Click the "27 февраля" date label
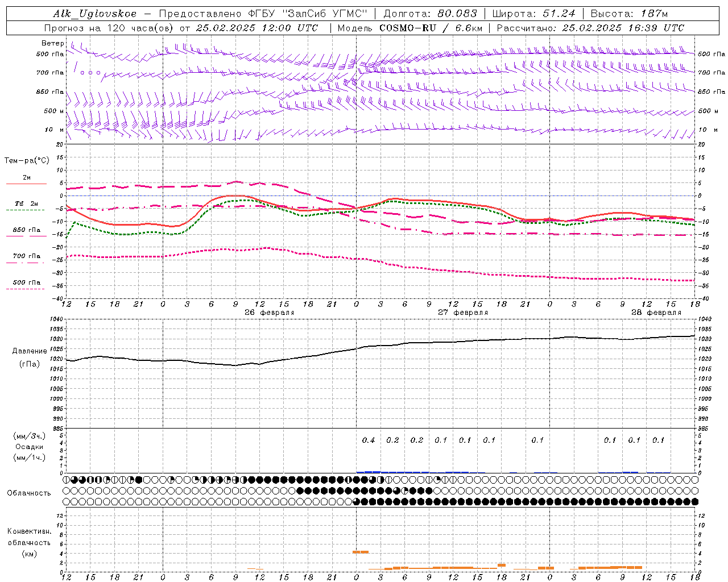This screenshot has height=582, width=728. coord(463,313)
